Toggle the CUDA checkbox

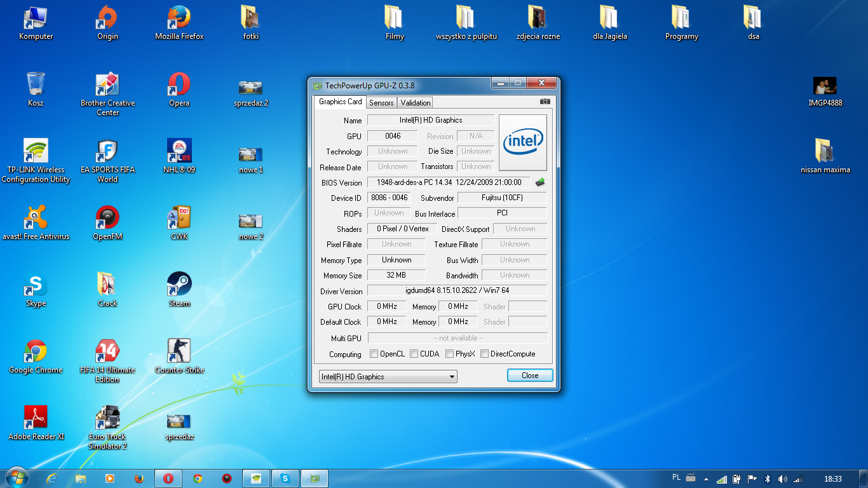[x=414, y=354]
